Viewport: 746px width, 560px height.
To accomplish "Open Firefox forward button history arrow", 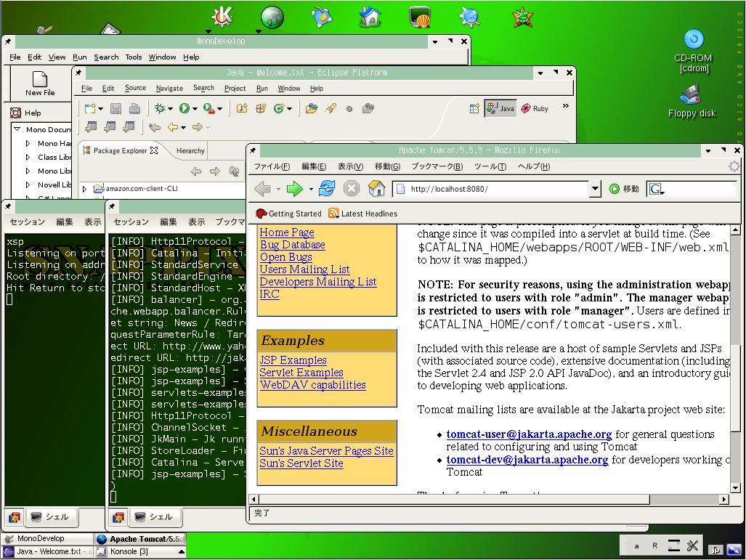I will [x=311, y=190].
